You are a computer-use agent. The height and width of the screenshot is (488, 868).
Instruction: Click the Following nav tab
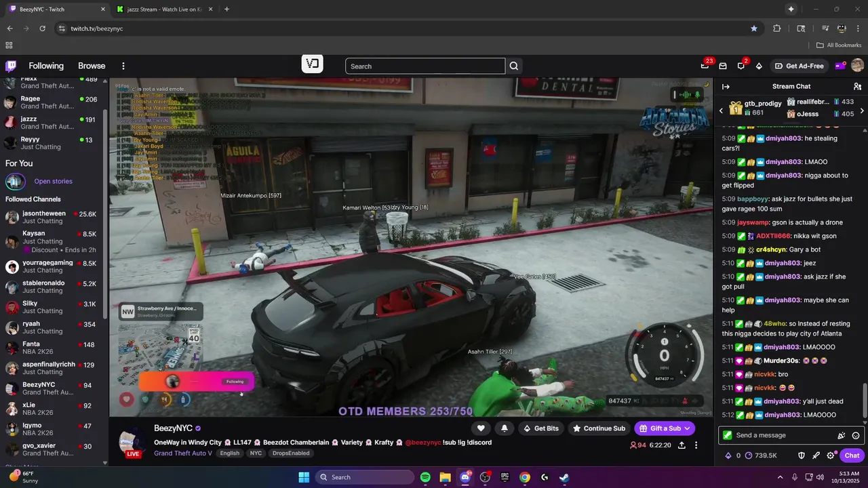(x=46, y=66)
